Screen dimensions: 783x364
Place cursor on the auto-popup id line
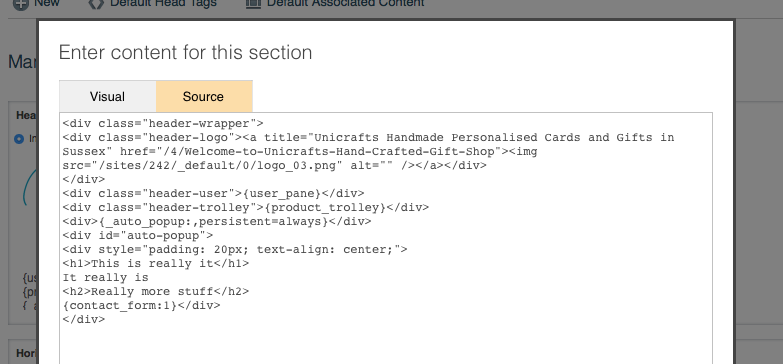point(138,235)
